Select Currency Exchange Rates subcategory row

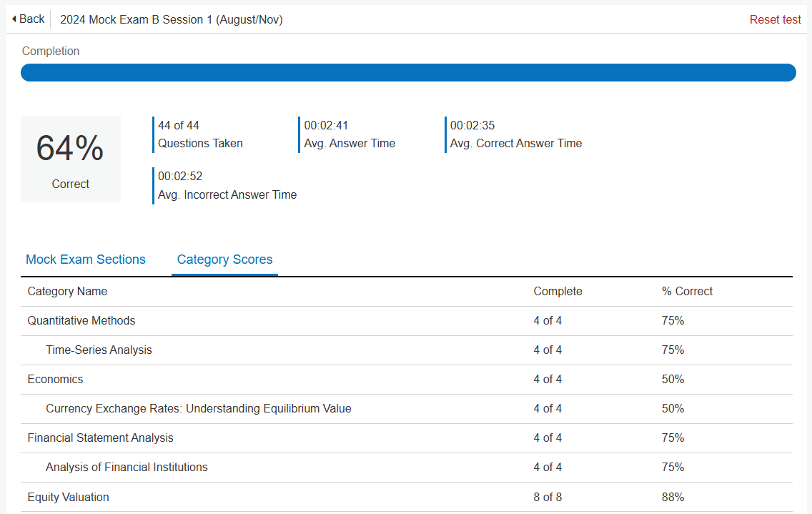click(407, 409)
